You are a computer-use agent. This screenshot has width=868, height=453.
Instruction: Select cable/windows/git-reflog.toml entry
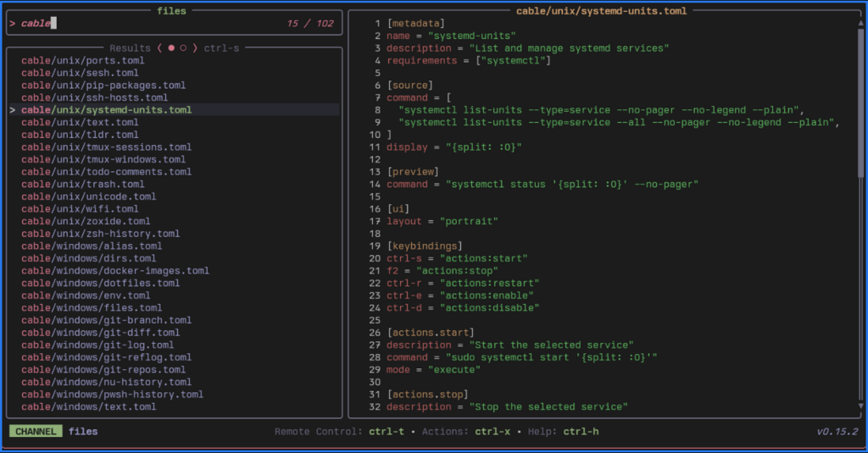coord(106,357)
